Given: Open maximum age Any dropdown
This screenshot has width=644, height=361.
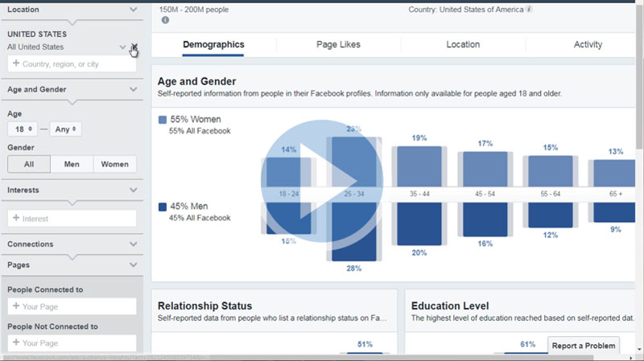Looking at the screenshot, I should click(x=64, y=129).
